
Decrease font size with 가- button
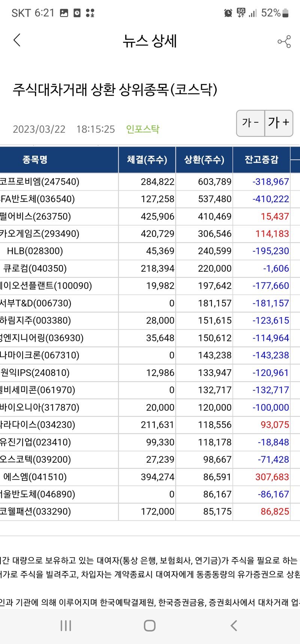pos(250,123)
